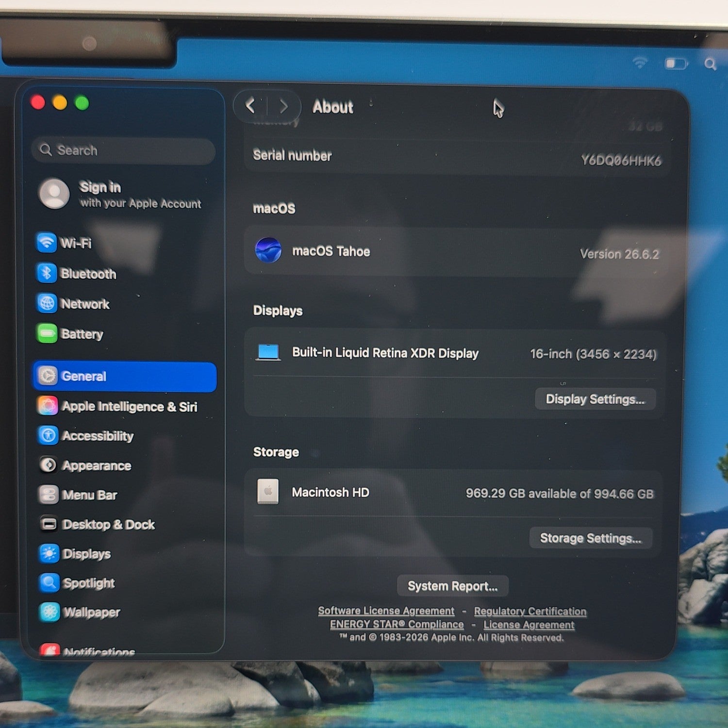Click the Displays sun icon in the sidebar

[49, 553]
